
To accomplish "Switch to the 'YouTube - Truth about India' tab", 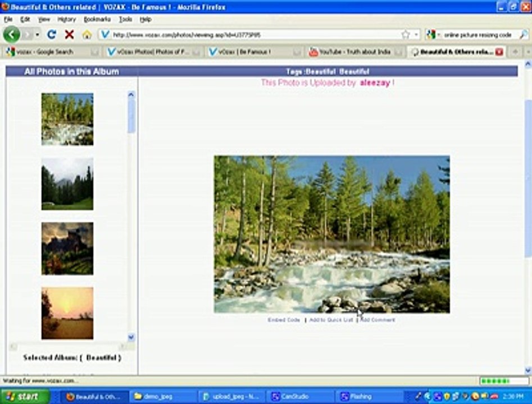I will 354,52.
